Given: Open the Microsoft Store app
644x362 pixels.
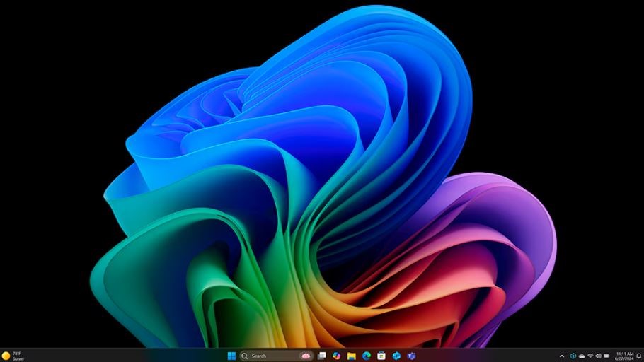Looking at the screenshot, I should coord(381,356).
